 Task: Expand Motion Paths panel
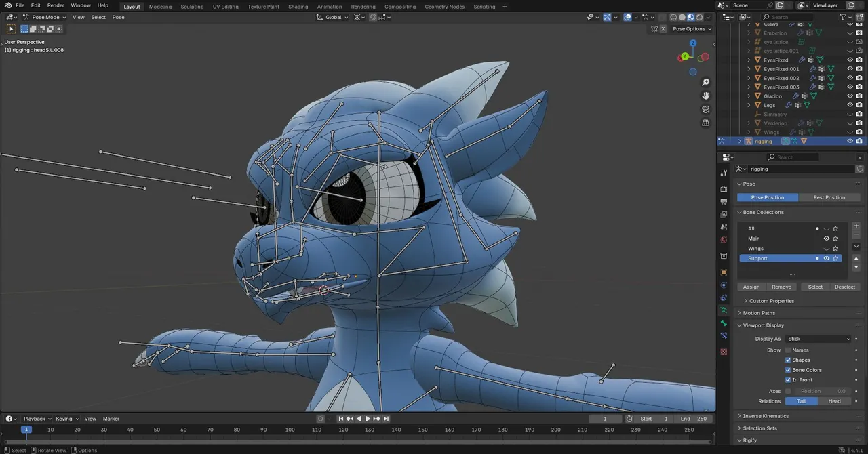759,313
